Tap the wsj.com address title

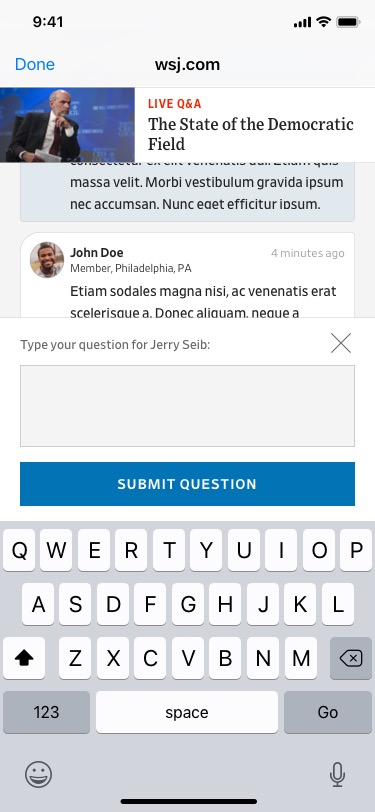188,64
